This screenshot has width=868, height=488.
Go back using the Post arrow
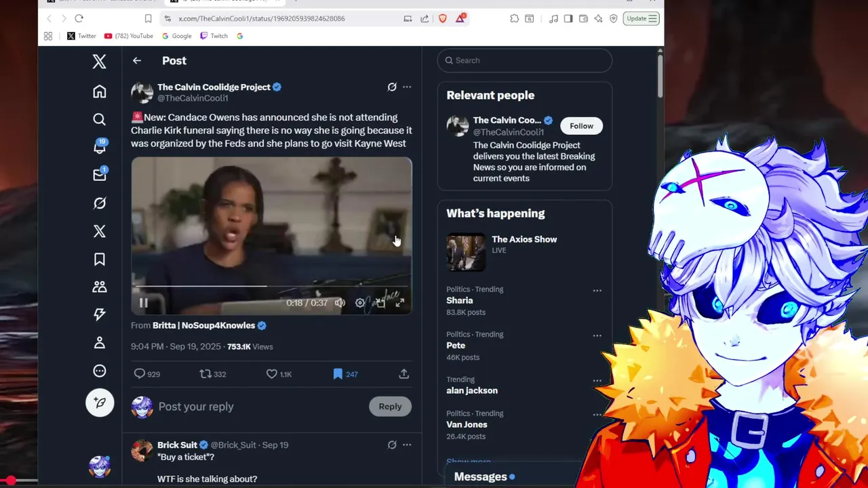[137, 61]
